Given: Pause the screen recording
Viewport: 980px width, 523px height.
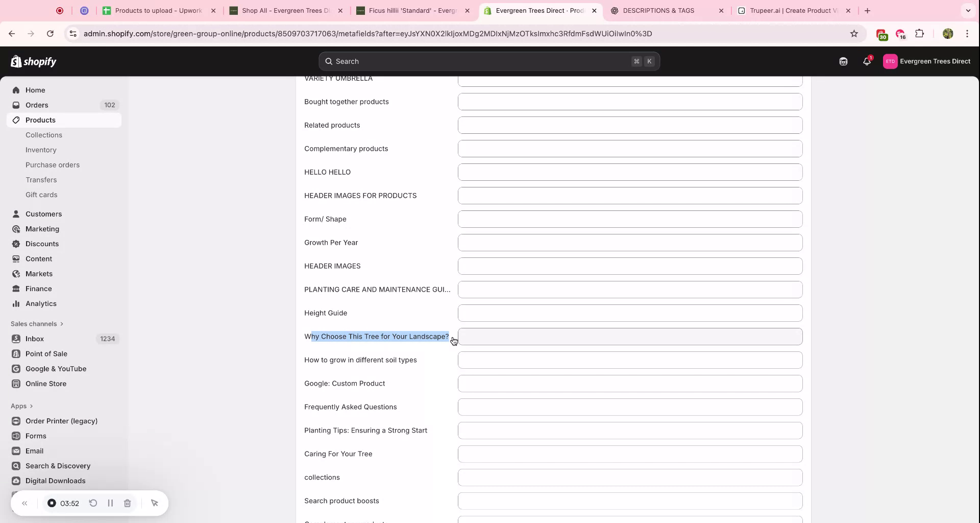Looking at the screenshot, I should (x=110, y=503).
